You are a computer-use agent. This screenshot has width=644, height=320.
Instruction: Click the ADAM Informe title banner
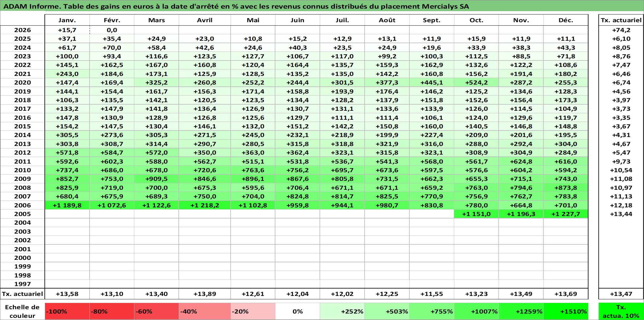(x=322, y=6)
